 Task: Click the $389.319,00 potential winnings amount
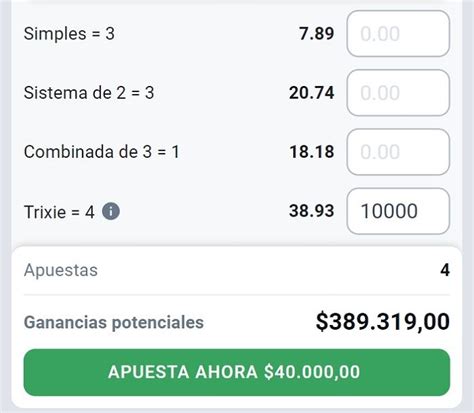tap(383, 322)
